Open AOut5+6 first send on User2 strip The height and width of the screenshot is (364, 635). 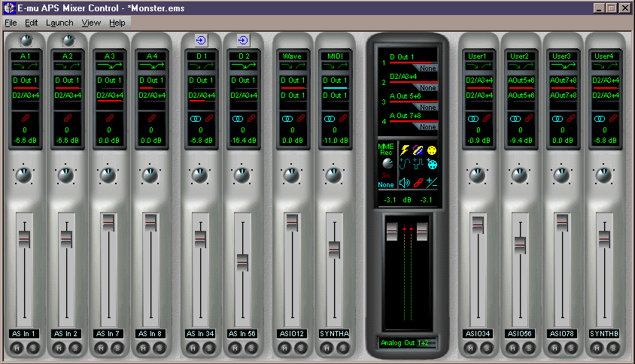click(x=521, y=80)
